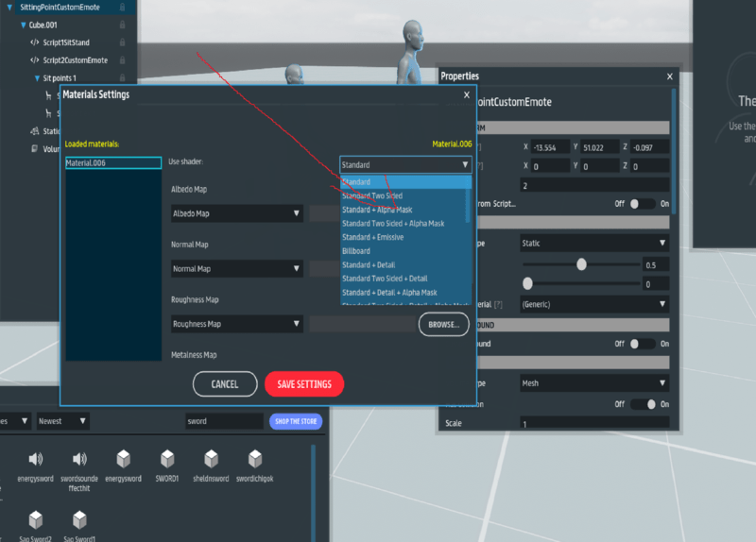
Task: Click the slider handle set to 0.5
Action: pyautogui.click(x=581, y=264)
